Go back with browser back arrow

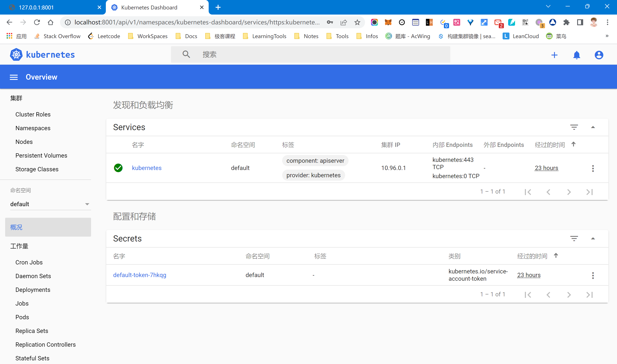click(x=9, y=22)
